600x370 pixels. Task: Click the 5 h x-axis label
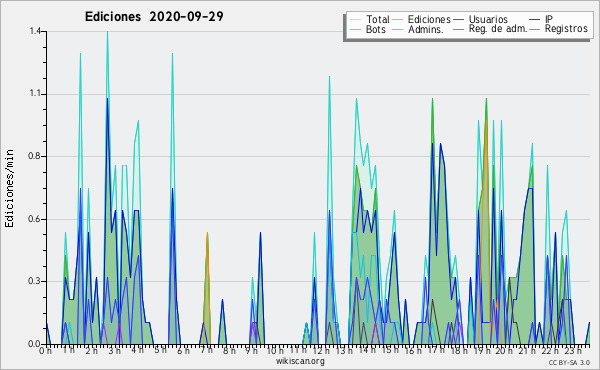(x=160, y=350)
